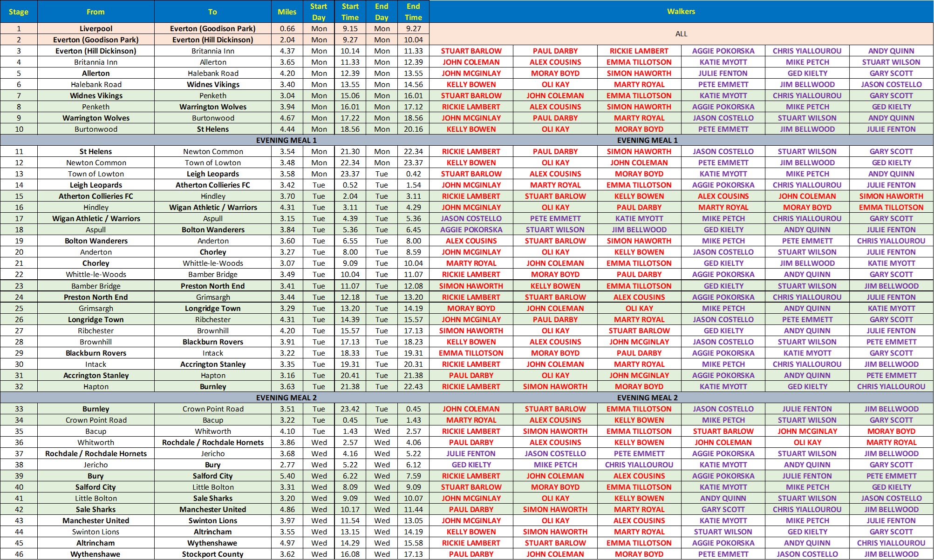Click Manchester United in stage 43 From column
The image size is (934, 560).
coord(95,520)
